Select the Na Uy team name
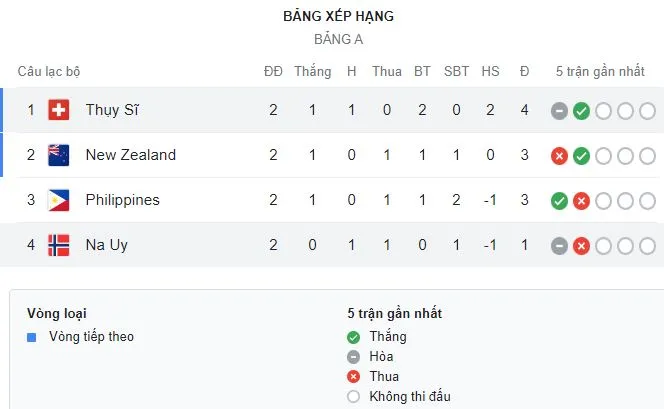 click(x=107, y=245)
